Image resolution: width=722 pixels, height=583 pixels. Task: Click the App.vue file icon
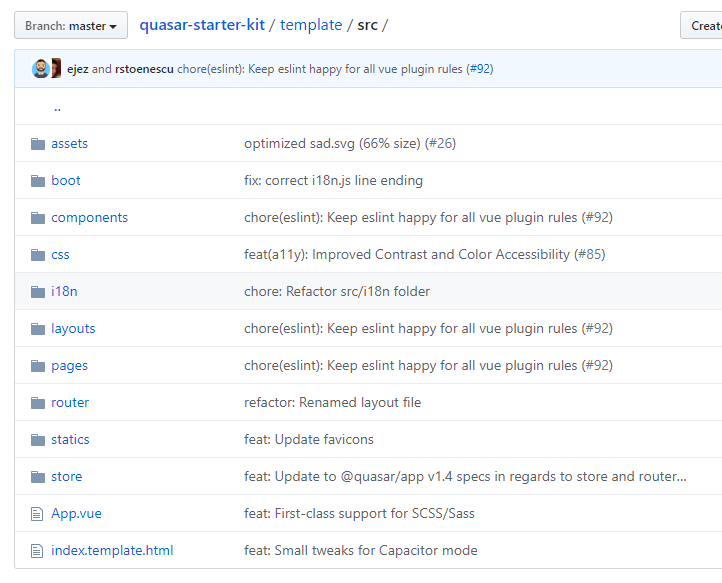pos(37,514)
